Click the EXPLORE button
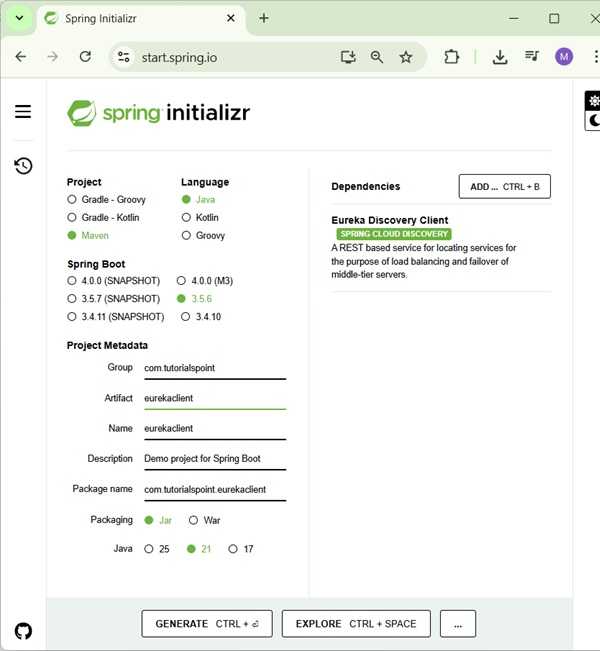Image resolution: width=600 pixels, height=651 pixels. (x=356, y=624)
